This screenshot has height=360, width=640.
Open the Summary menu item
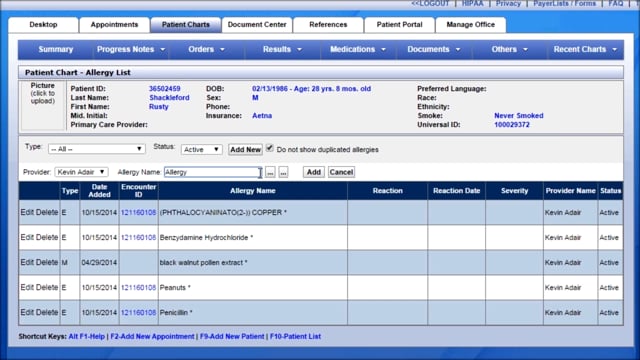[x=56, y=49]
